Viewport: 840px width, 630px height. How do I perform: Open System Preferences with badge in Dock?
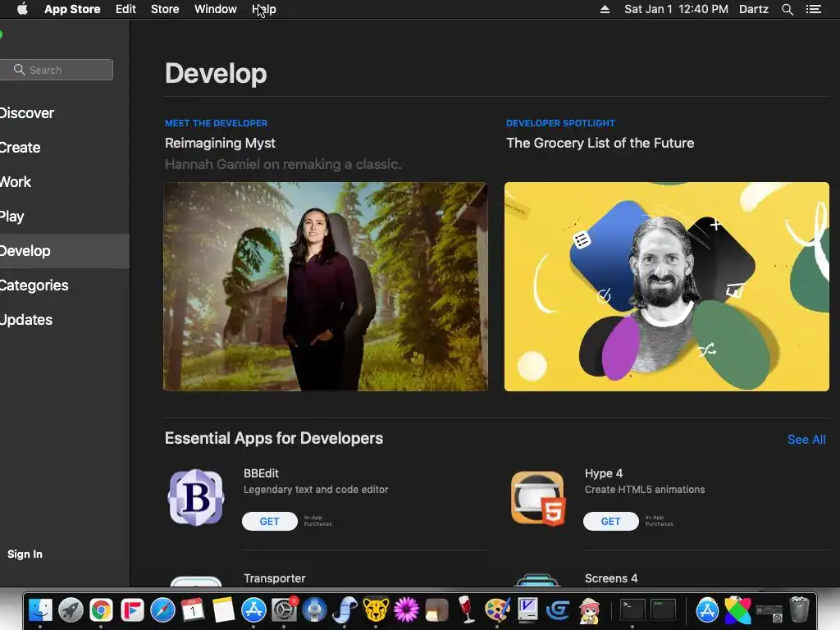284,609
